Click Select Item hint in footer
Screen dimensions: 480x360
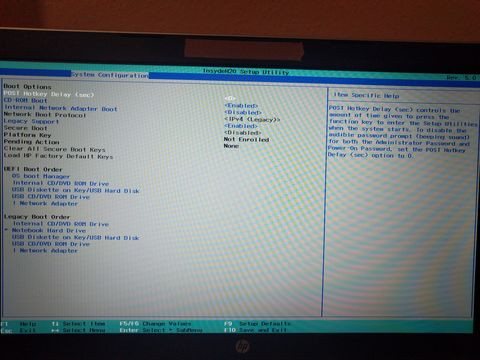tap(79, 324)
